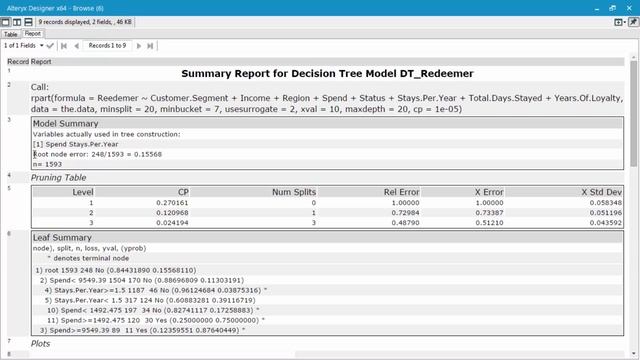Screen dimensions: 640x360
Task: Click scrollbar down arrow
Action: tap(633, 353)
